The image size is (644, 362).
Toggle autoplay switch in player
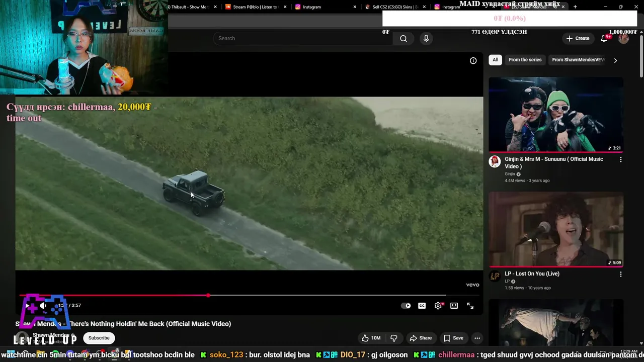tap(406, 306)
